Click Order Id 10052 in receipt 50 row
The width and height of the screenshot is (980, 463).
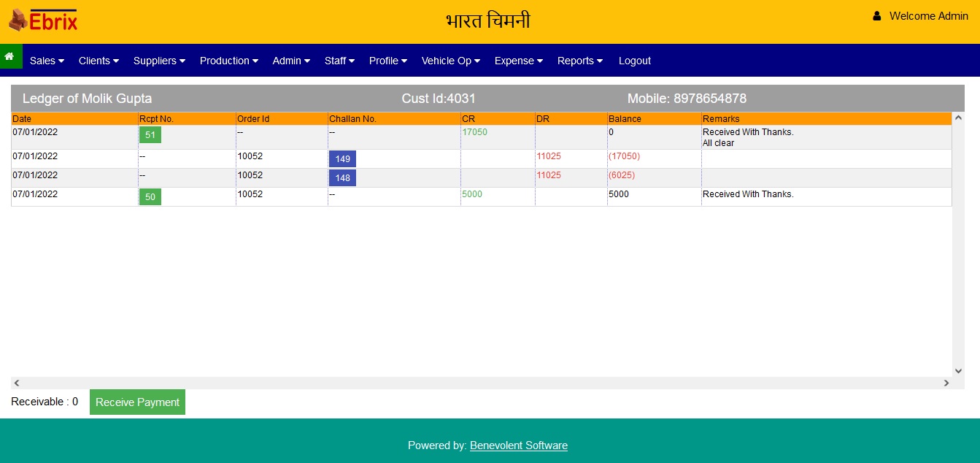(x=250, y=194)
